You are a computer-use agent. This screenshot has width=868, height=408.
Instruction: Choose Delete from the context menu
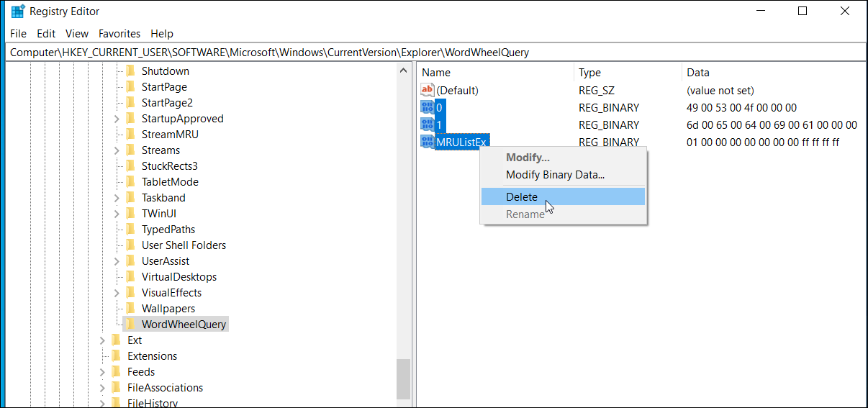click(x=564, y=196)
